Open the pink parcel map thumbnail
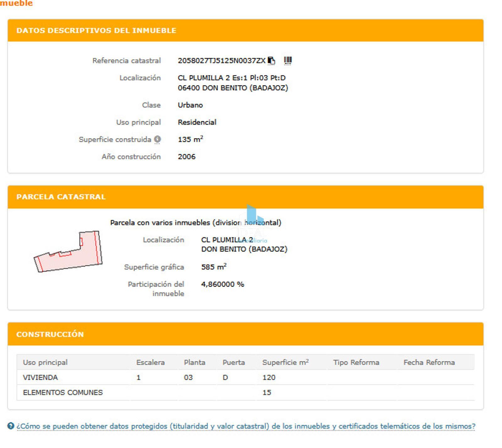502x448 pixels. point(68,252)
